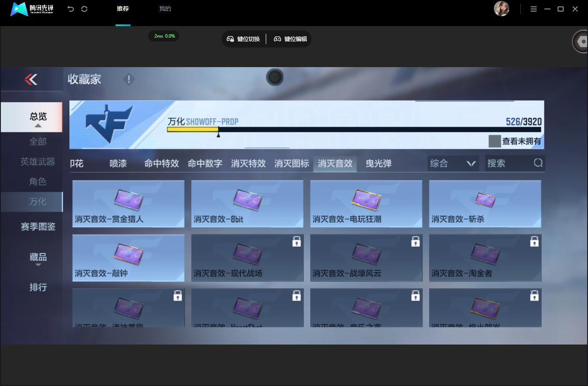Viewport: 588px width, 386px height.
Task: Select the 消灭特效 category tab
Action: pyautogui.click(x=248, y=163)
